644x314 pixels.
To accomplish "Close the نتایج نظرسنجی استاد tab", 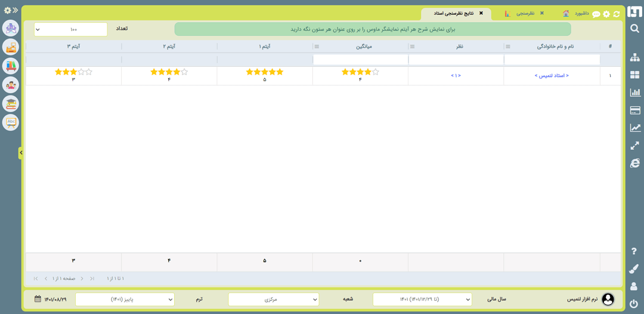I will (481, 13).
